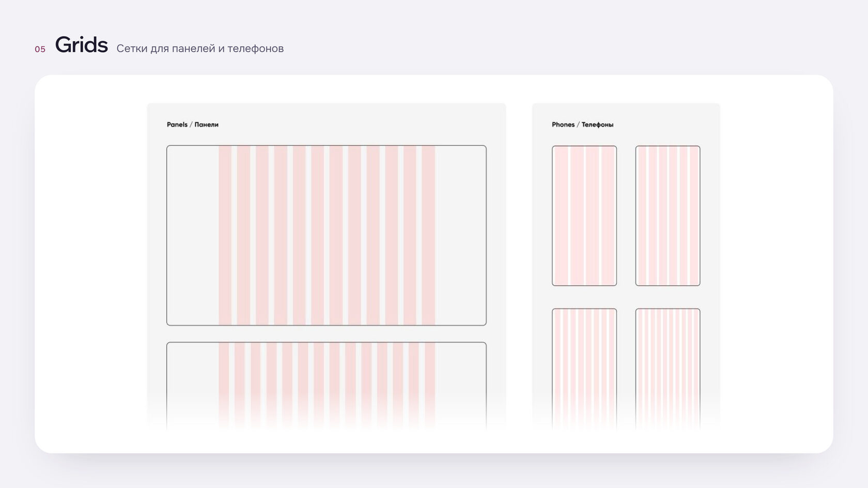
Task: Select the eight-column phone grid frame
Action: pyautogui.click(x=584, y=369)
